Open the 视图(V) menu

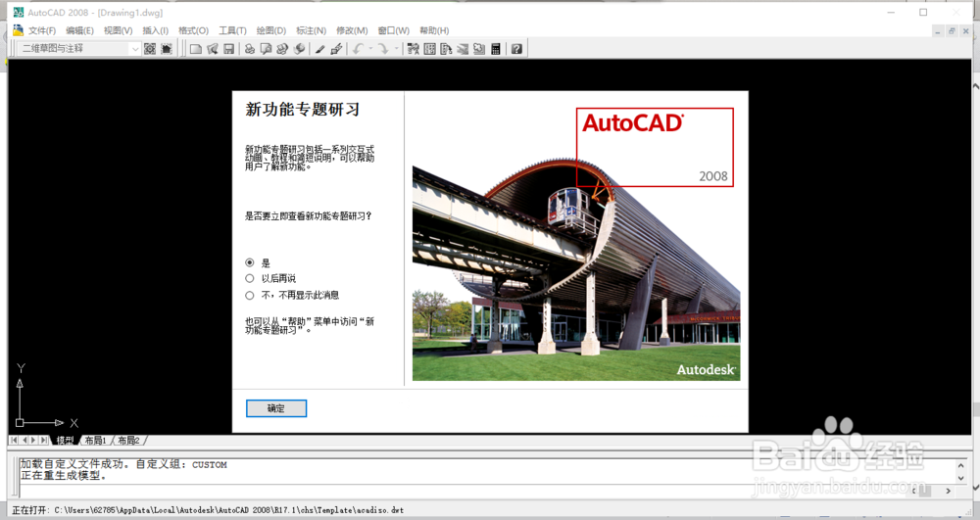coord(119,30)
